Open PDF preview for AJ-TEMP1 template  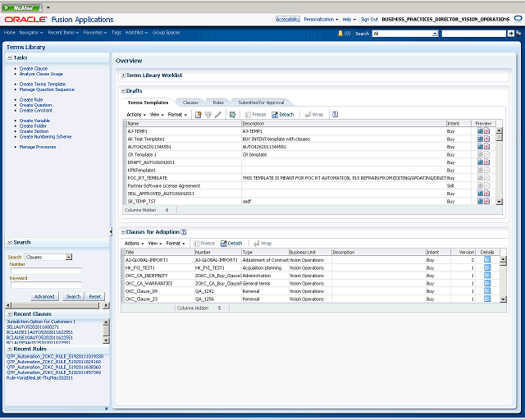486,131
